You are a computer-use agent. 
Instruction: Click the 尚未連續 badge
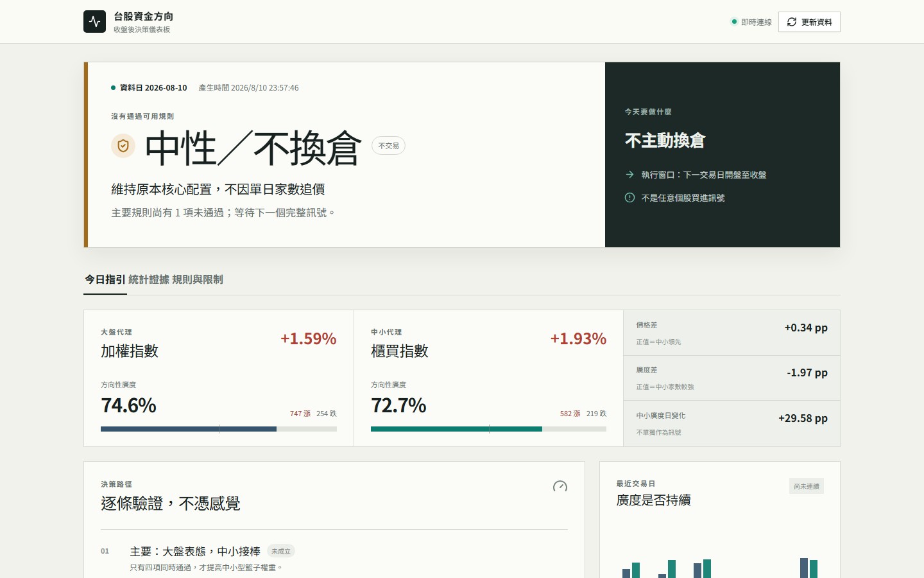pyautogui.click(x=807, y=486)
